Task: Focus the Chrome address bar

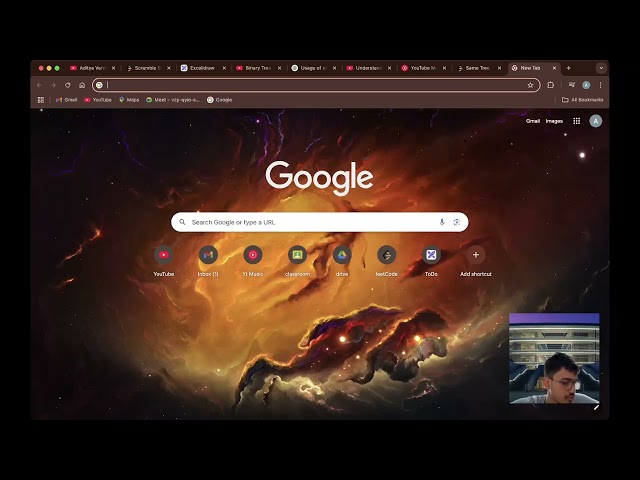Action: (316, 85)
